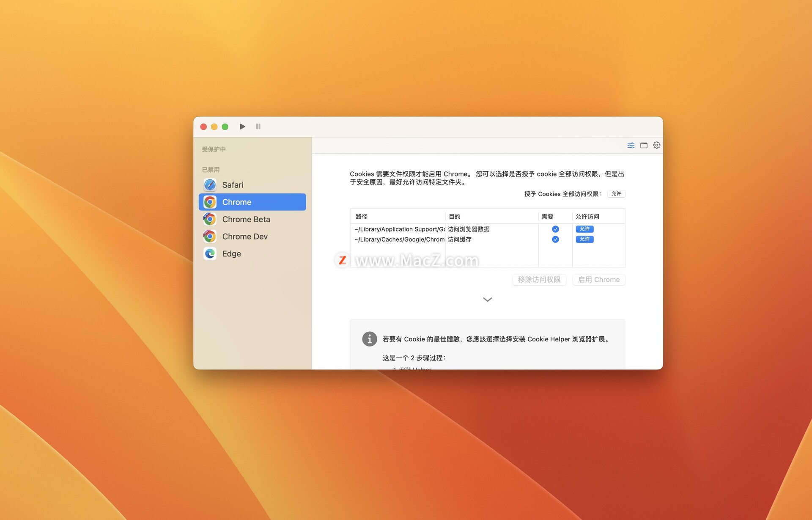Click the Chrome Beta icon
Screen dimensions: 812x520
pos(210,219)
